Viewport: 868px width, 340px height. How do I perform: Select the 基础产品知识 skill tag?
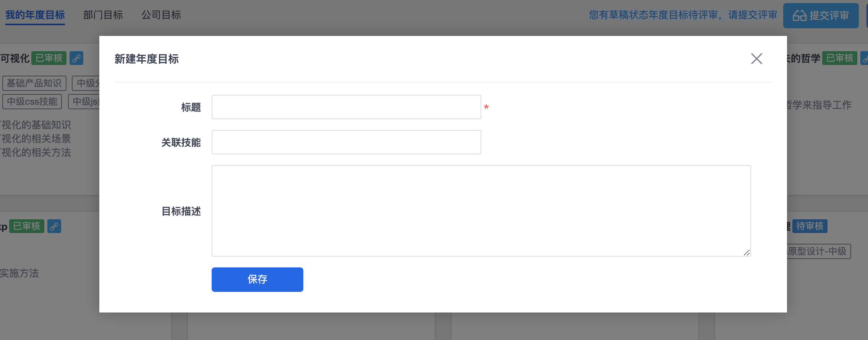click(34, 83)
